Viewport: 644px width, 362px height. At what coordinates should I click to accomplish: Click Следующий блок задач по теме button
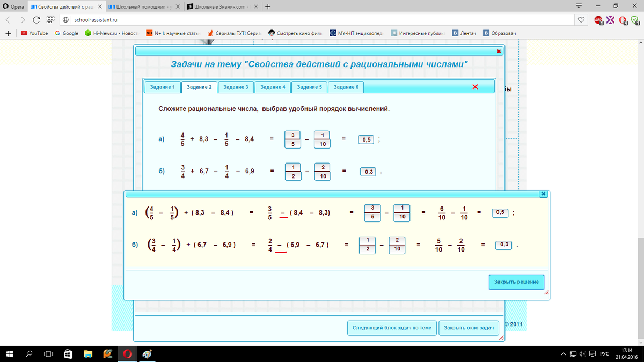pyautogui.click(x=391, y=328)
